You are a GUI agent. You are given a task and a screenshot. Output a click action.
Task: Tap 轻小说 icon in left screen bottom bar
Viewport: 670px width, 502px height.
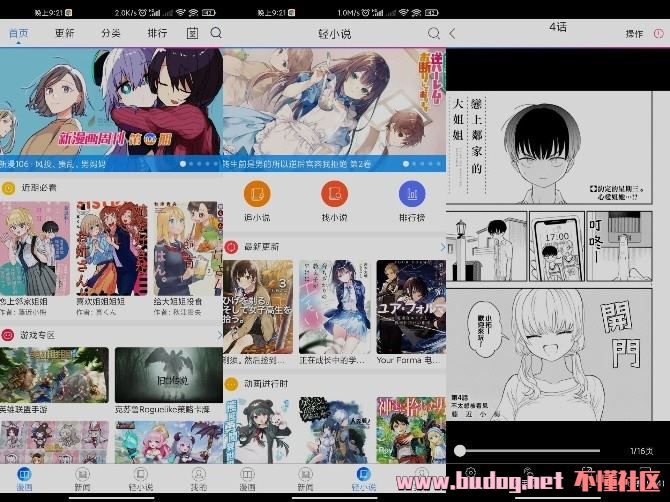pos(140,474)
